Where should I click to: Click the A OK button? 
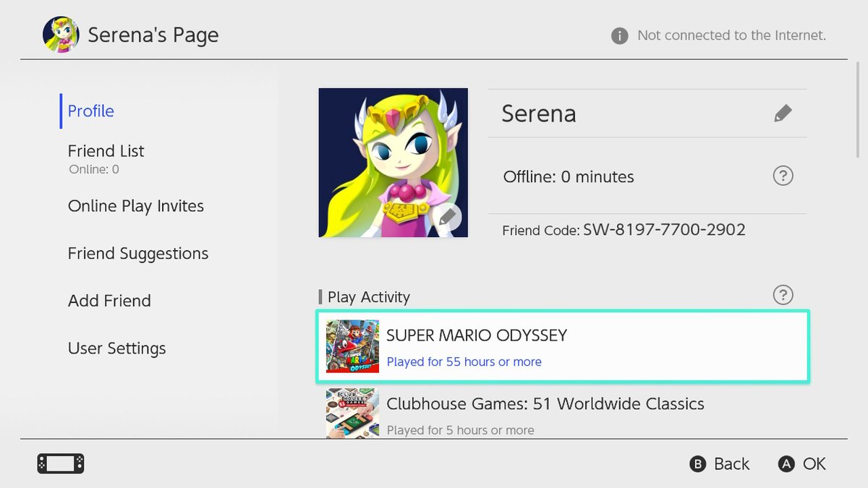[802, 464]
